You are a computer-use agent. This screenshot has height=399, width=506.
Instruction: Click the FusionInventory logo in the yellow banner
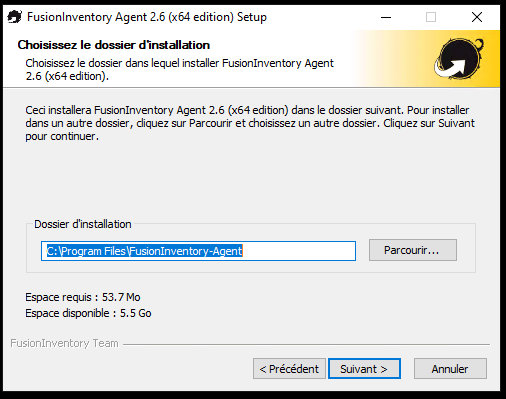click(x=459, y=58)
